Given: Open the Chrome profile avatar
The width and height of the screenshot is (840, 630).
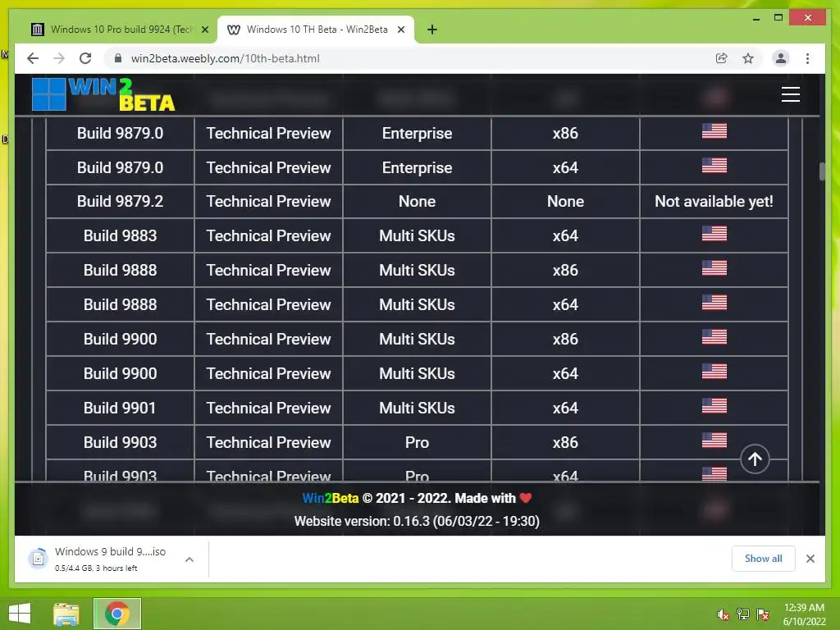Looking at the screenshot, I should (x=781, y=58).
